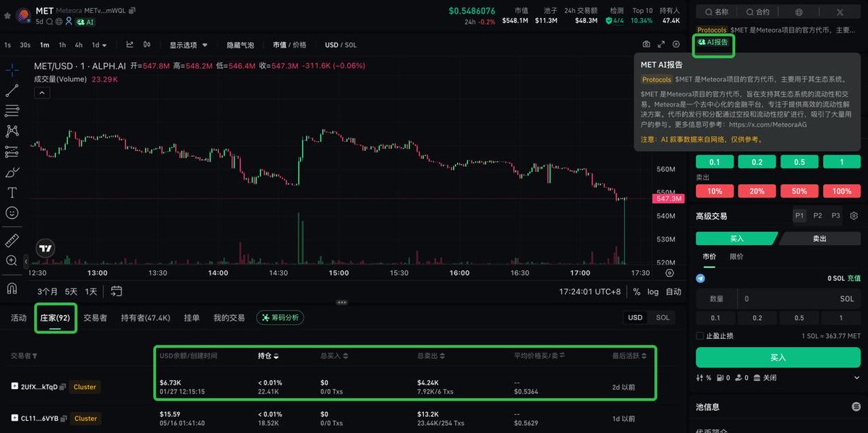Expand trader 2UfX...kTqD row
The height and width of the screenshot is (433, 868).
pyautogui.click(x=14, y=387)
